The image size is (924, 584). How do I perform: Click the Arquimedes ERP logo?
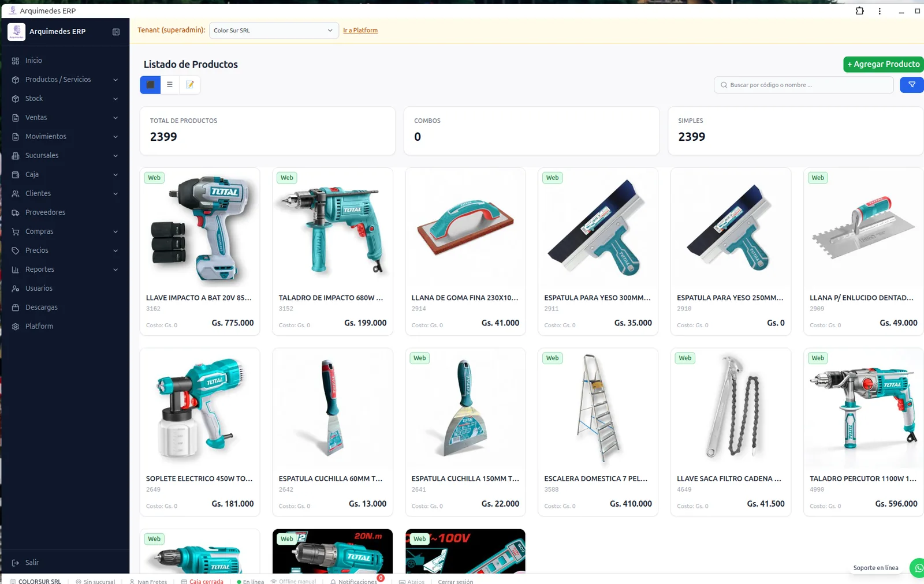16,32
